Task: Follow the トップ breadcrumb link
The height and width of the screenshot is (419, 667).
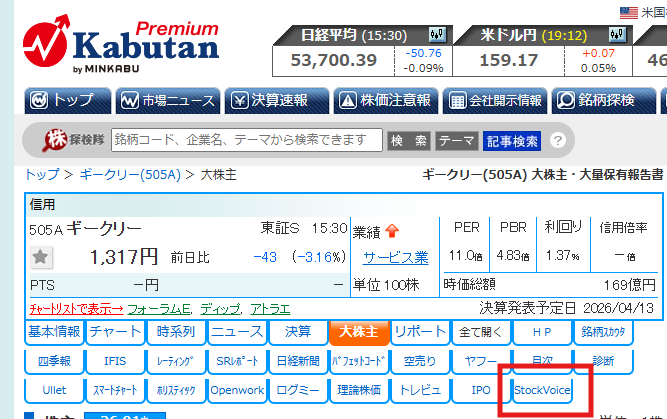Action: [42, 174]
